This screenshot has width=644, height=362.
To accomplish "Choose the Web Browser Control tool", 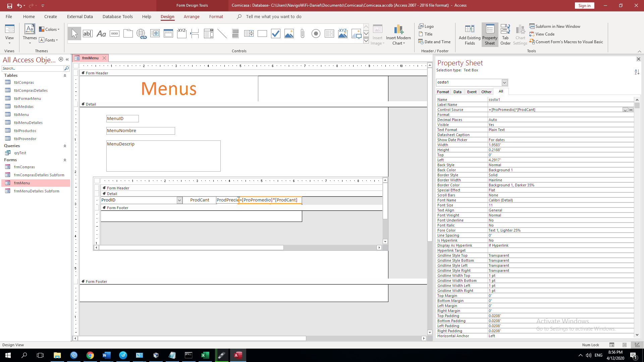I will pyautogui.click(x=155, y=34).
